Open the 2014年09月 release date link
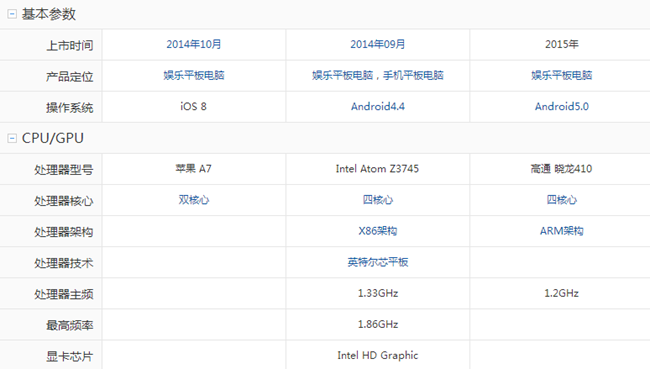Screen dimensions: 650x369 pos(378,44)
